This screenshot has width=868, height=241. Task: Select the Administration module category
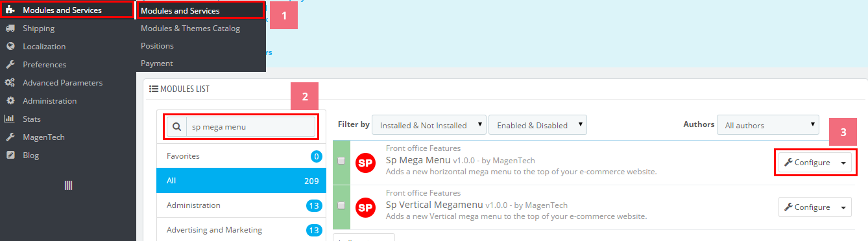[241, 205]
